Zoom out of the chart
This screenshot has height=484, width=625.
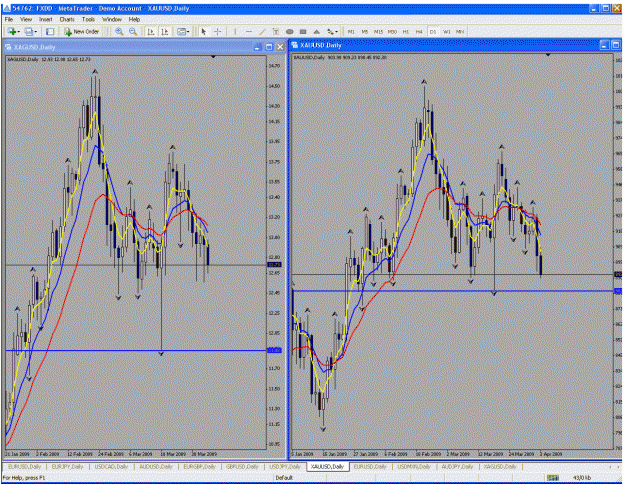click(133, 31)
